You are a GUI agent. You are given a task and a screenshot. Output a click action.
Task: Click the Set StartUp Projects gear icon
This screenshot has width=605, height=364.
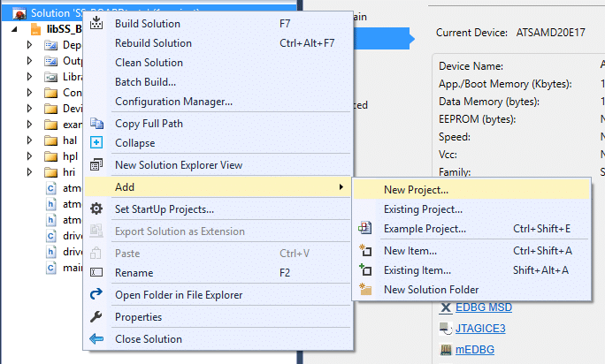96,209
